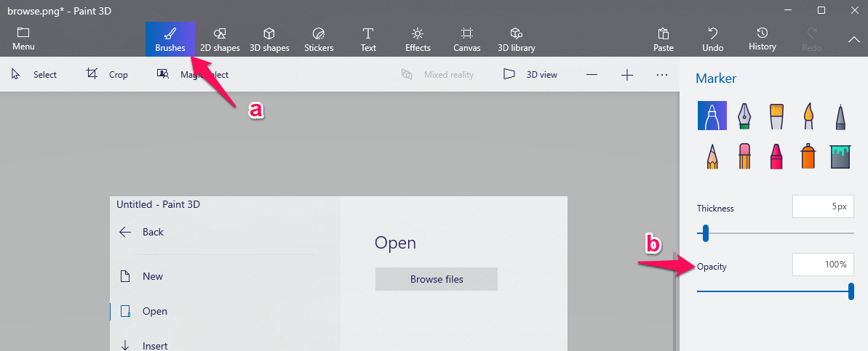Select the Oil brush

tap(776, 116)
